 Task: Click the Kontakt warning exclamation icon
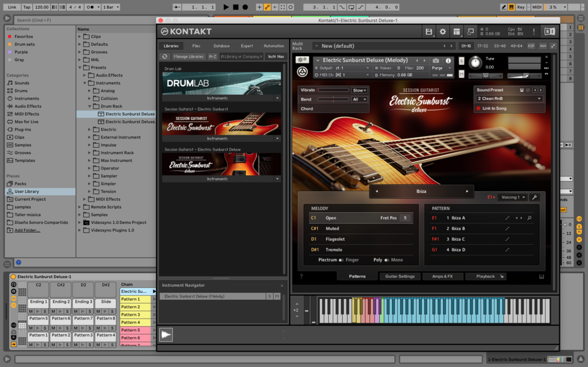click(x=533, y=32)
